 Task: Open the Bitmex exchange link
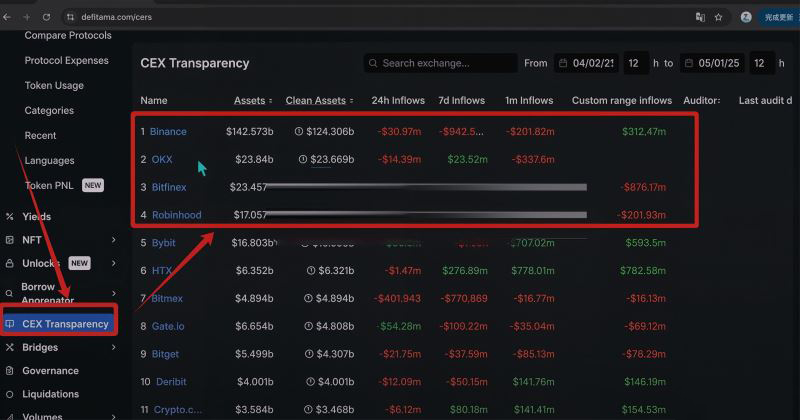[167, 299]
